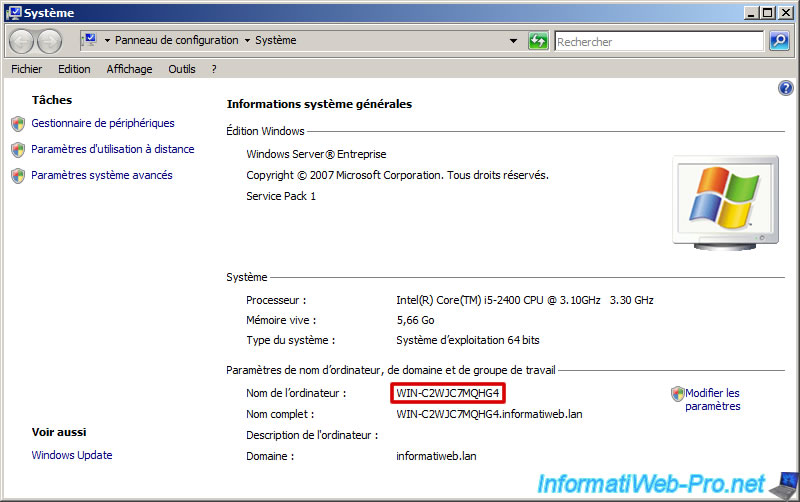This screenshot has height=502, width=800.
Task: Click the Domaine : label
Action: (270, 456)
